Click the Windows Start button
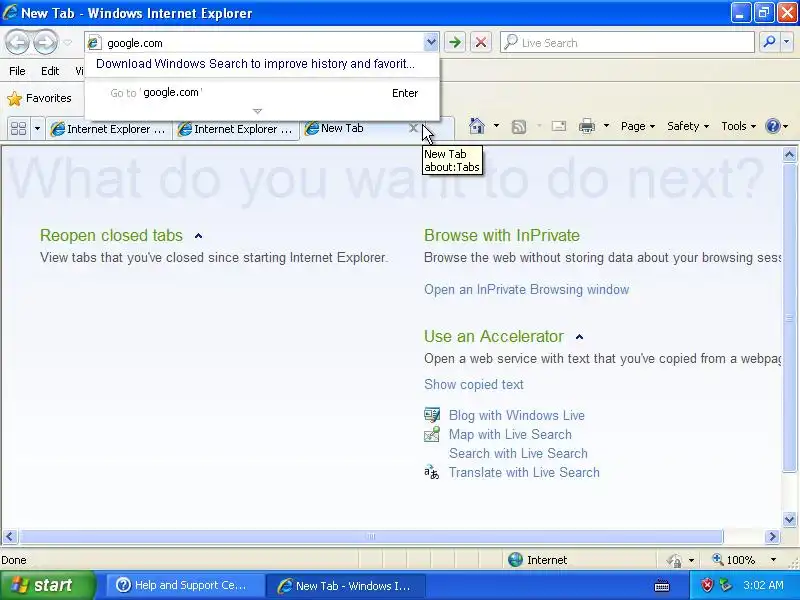 [46, 585]
